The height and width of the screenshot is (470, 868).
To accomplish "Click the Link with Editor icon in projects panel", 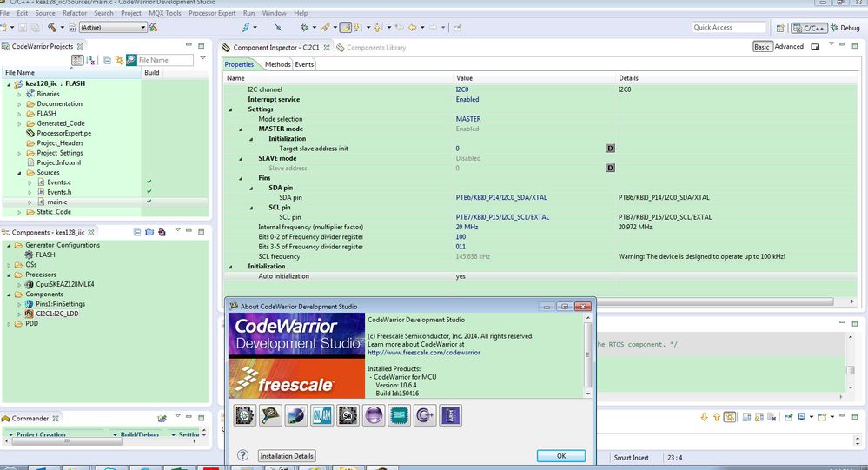I will 119,60.
